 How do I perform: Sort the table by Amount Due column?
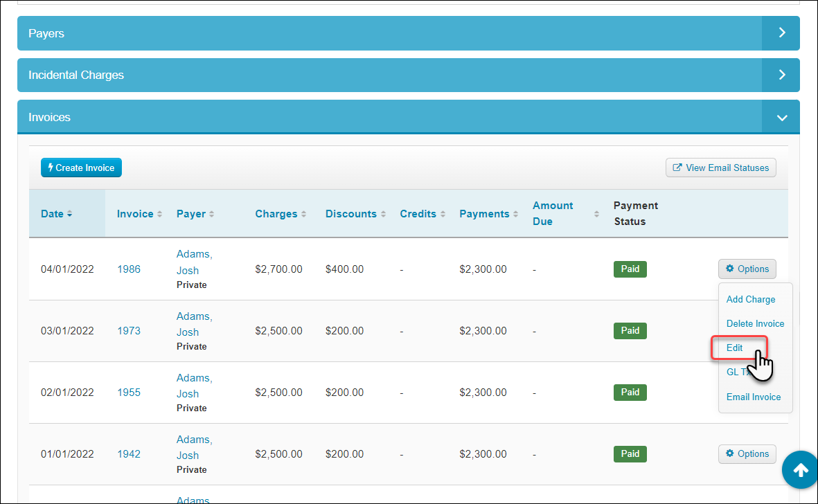tap(565, 214)
